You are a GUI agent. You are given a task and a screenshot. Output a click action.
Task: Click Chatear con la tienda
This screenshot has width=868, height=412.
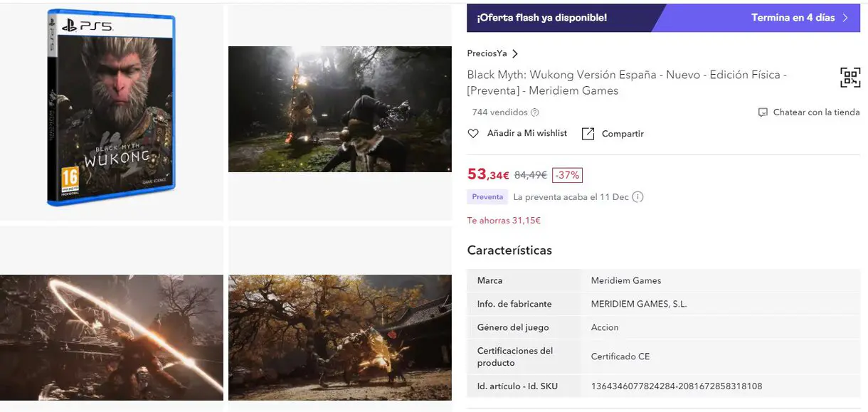click(x=816, y=112)
